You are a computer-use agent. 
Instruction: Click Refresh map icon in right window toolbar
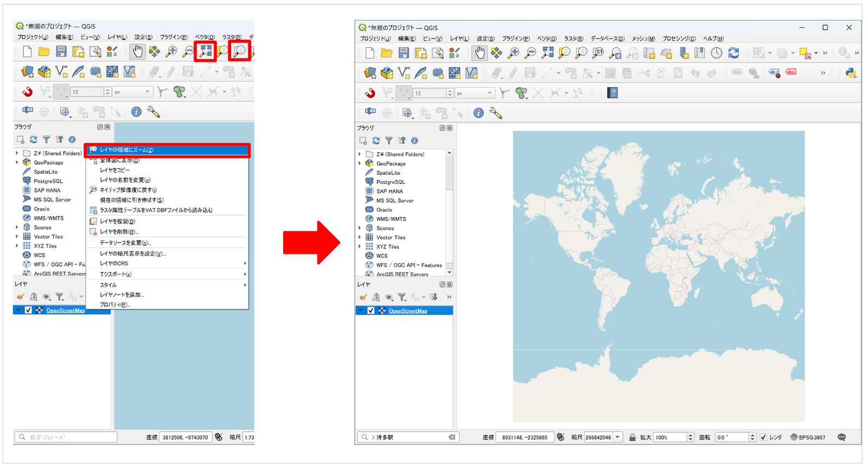pyautogui.click(x=733, y=53)
